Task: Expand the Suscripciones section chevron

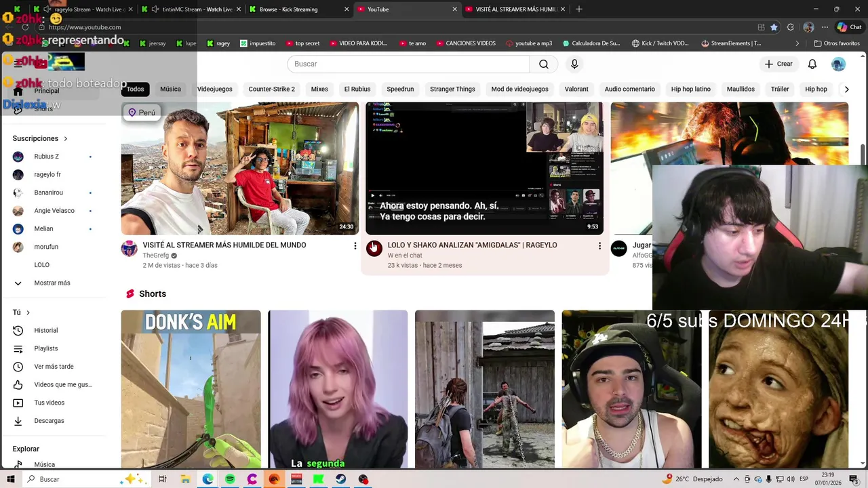Action: click(x=66, y=139)
